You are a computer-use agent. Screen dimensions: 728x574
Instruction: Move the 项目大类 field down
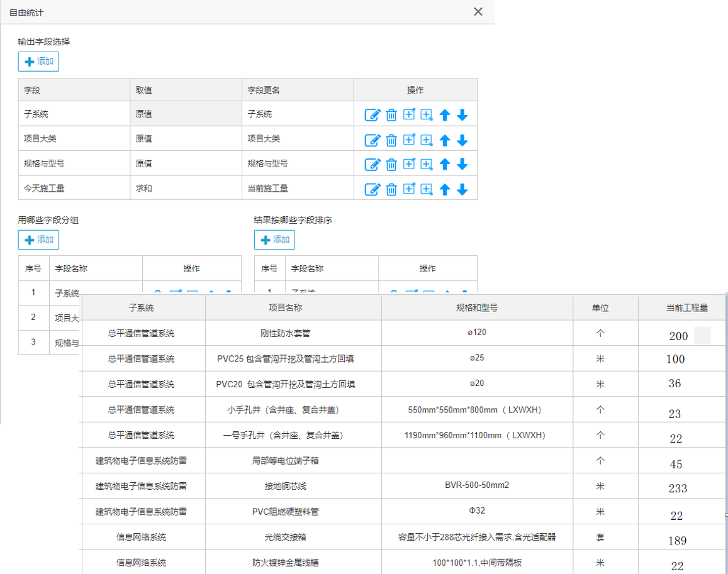point(462,140)
